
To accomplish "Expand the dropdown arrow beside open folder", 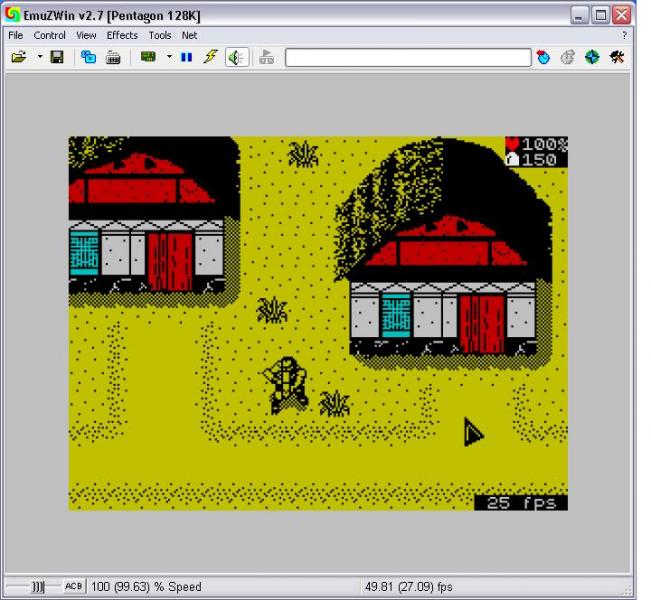I will tap(38, 58).
